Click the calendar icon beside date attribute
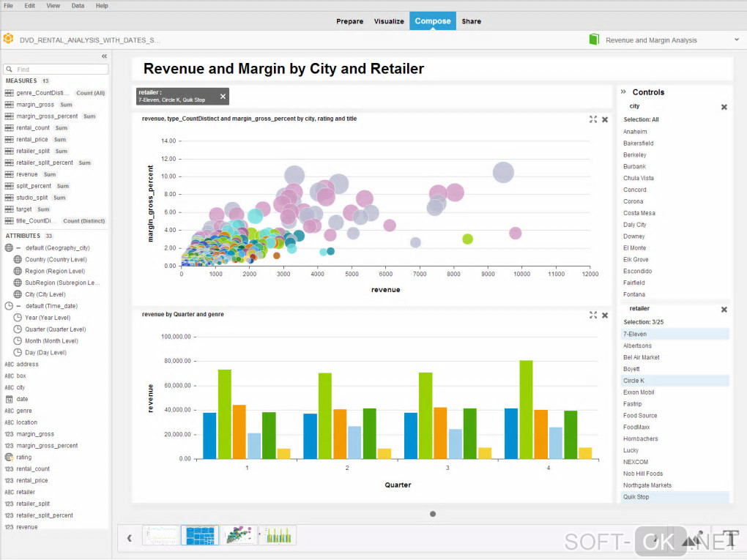Image resolution: width=747 pixels, height=560 pixels. [9, 399]
